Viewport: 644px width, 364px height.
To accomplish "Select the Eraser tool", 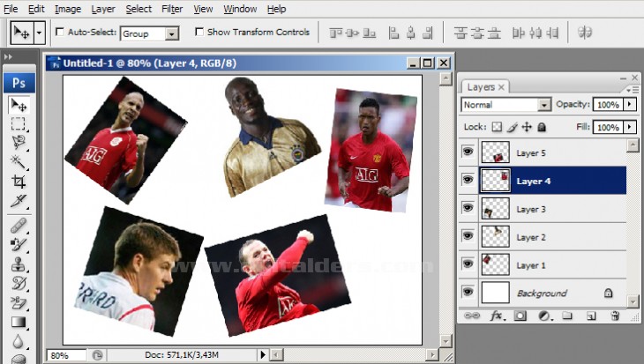I will point(18,303).
